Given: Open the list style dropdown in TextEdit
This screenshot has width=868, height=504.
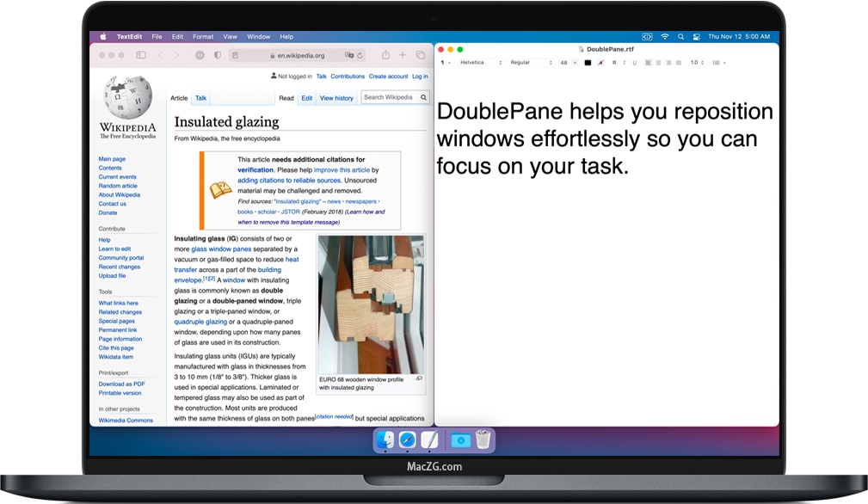Looking at the screenshot, I should pyautogui.click(x=718, y=63).
